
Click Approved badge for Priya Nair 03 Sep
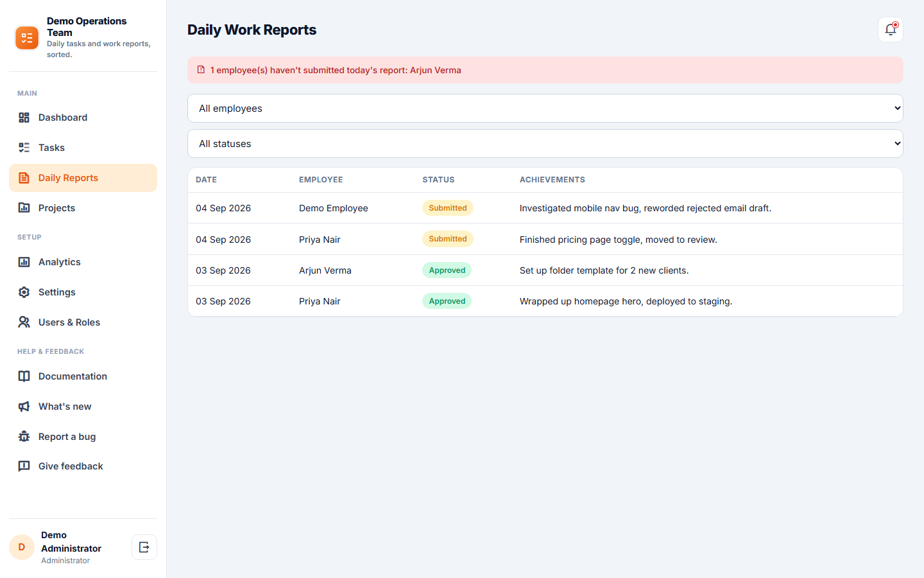click(x=447, y=301)
